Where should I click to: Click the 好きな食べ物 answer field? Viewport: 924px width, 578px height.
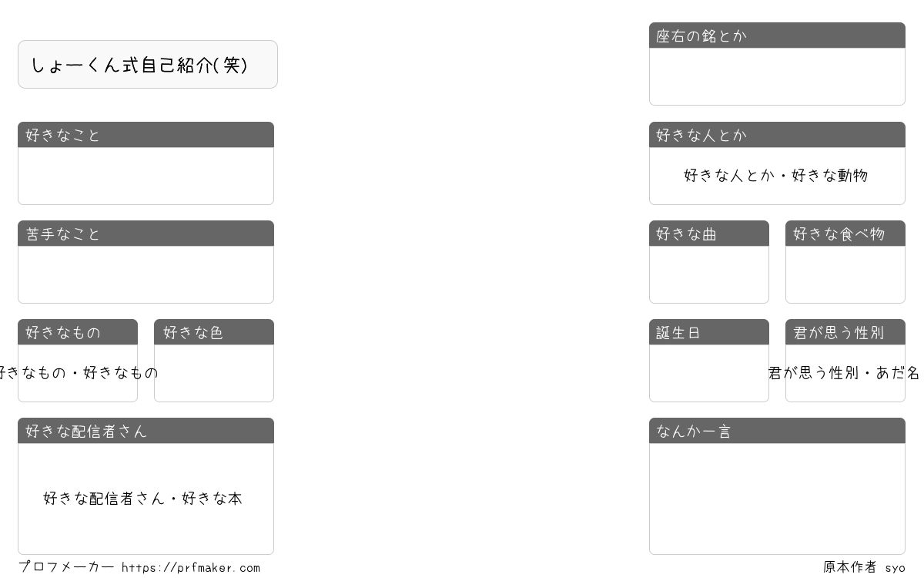(x=845, y=274)
